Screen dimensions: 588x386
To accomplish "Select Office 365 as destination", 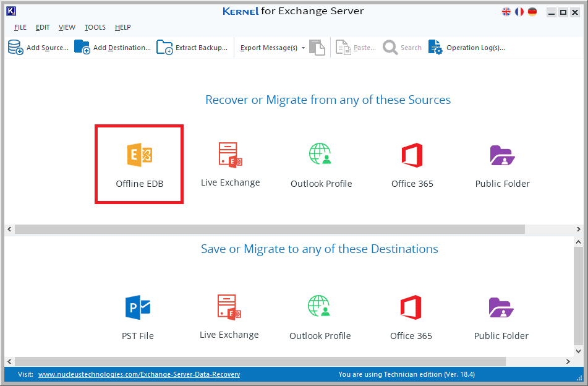I will tap(411, 317).
